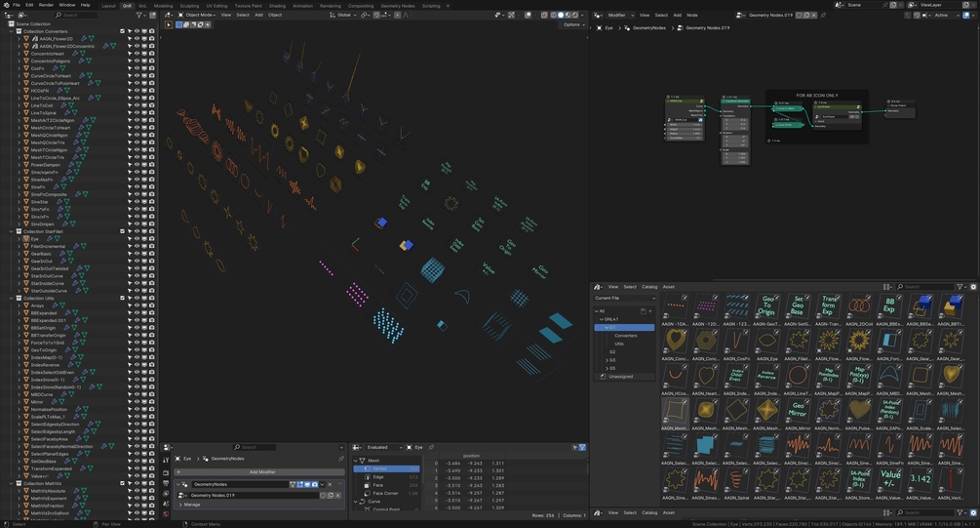This screenshot has height=528, width=980.
Task: Open the spreadsheet editor type selector
Action: (x=358, y=447)
